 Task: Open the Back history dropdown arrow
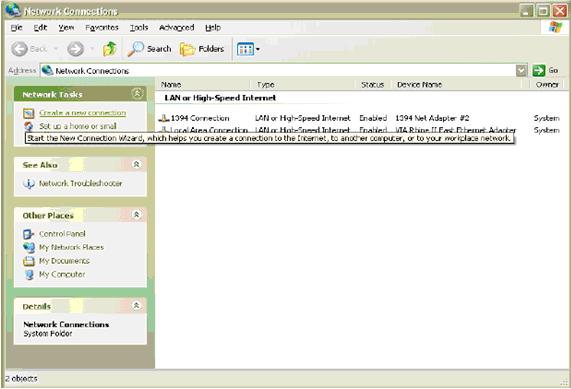pos(56,49)
